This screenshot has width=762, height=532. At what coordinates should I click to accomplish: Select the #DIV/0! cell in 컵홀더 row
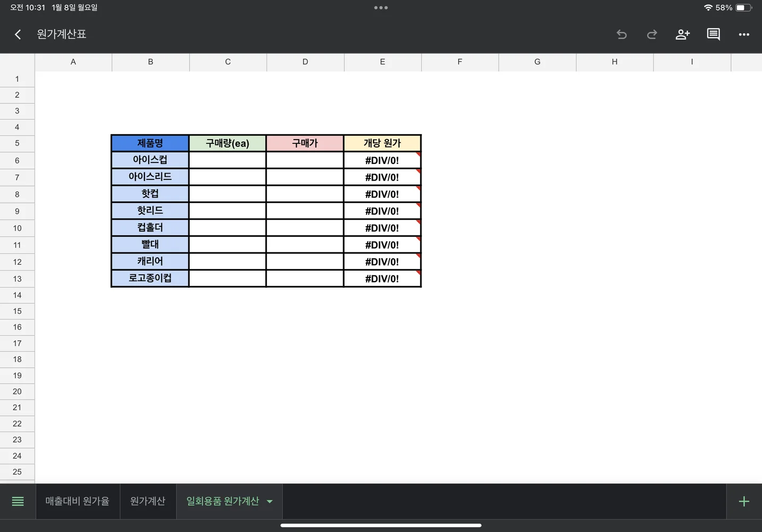(382, 228)
